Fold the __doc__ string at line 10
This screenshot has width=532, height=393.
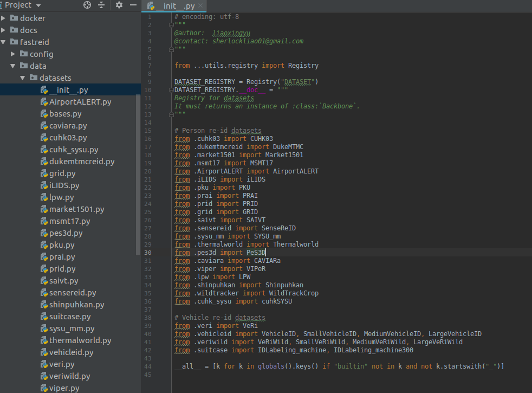click(x=171, y=90)
